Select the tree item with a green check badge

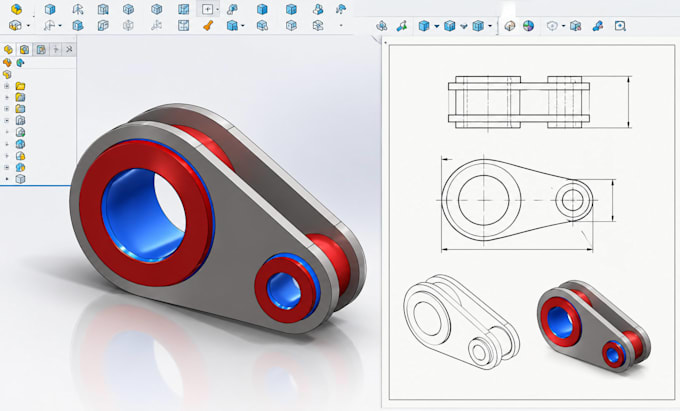20,132
